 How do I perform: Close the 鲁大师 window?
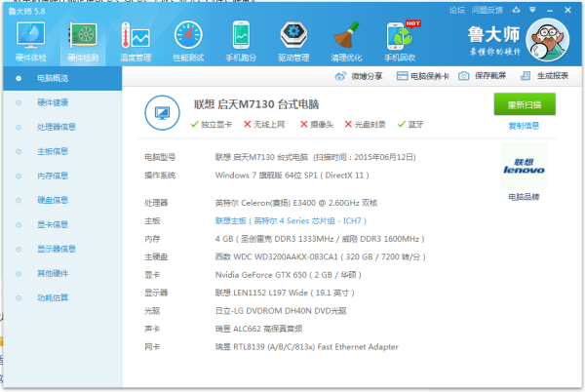click(x=567, y=10)
